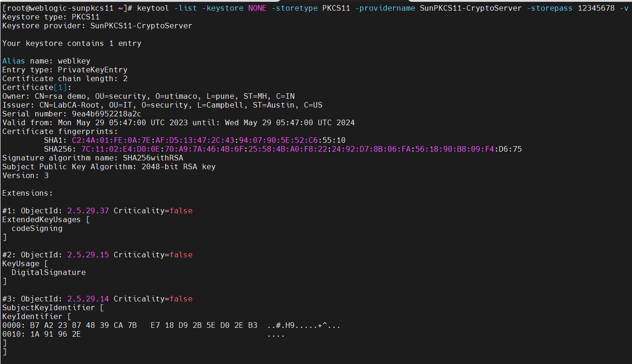Click the 'codeSigning' entry
The image size is (632, 364).
37,228
